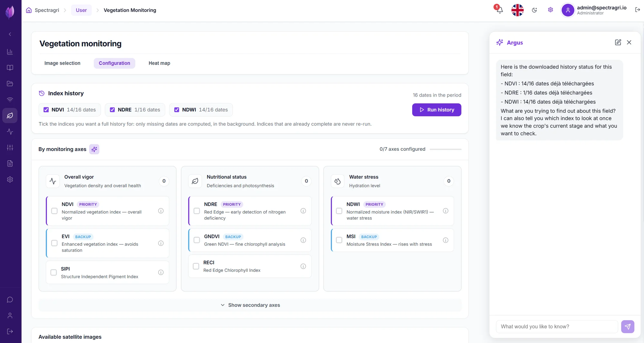Viewport: 644px width, 343px height.
Task: Click the axes configured progress bar
Action: 446,149
